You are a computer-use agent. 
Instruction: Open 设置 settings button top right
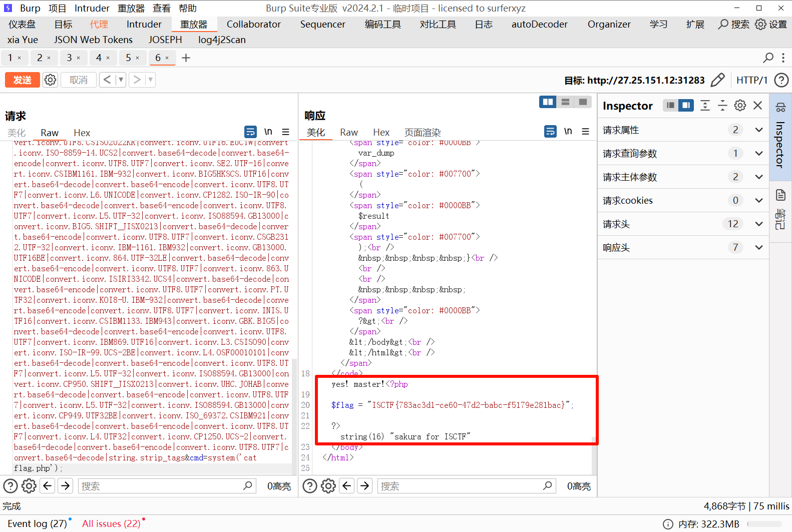click(771, 24)
